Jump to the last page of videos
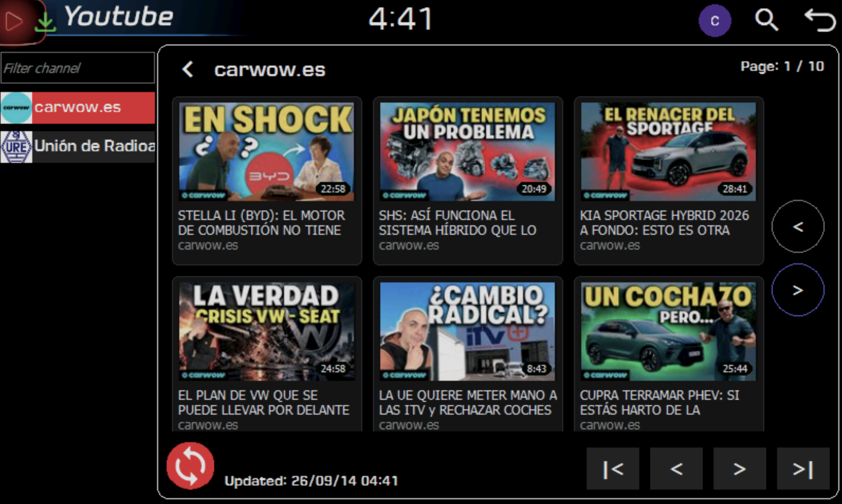 click(803, 469)
